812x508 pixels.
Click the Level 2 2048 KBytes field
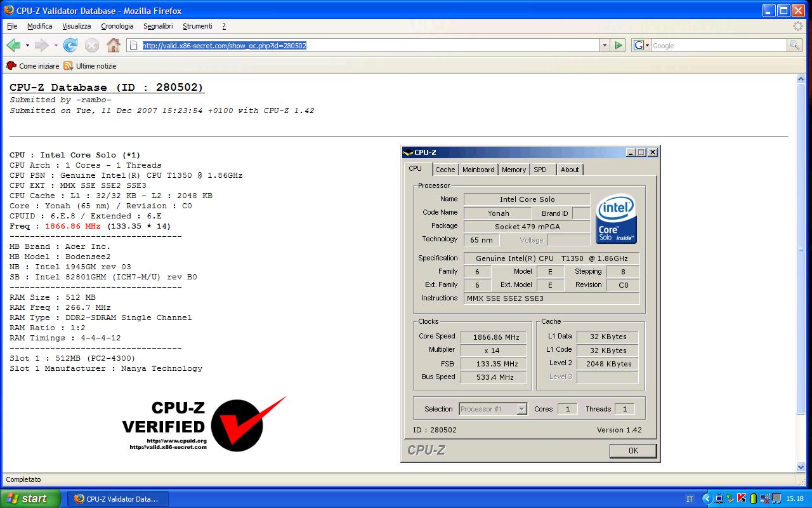tap(608, 364)
